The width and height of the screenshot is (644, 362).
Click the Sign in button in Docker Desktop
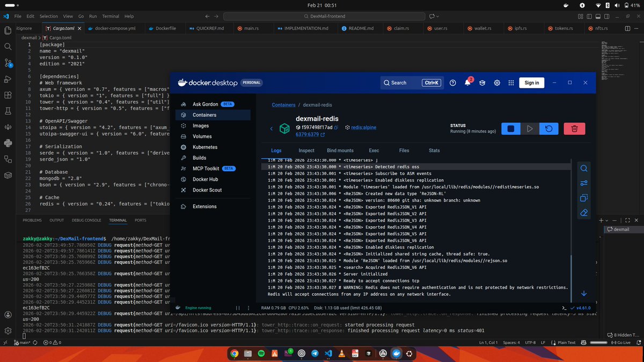click(x=532, y=83)
